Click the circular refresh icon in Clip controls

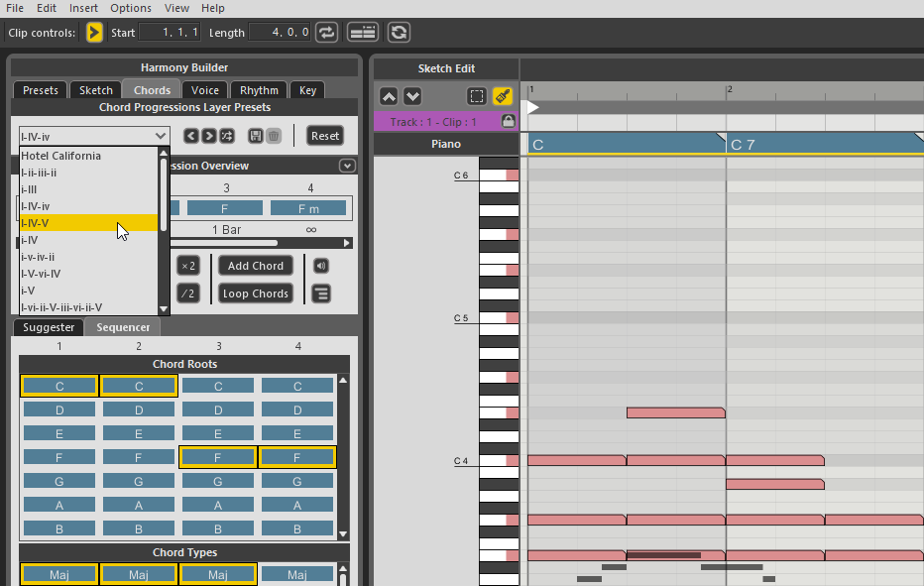399,33
